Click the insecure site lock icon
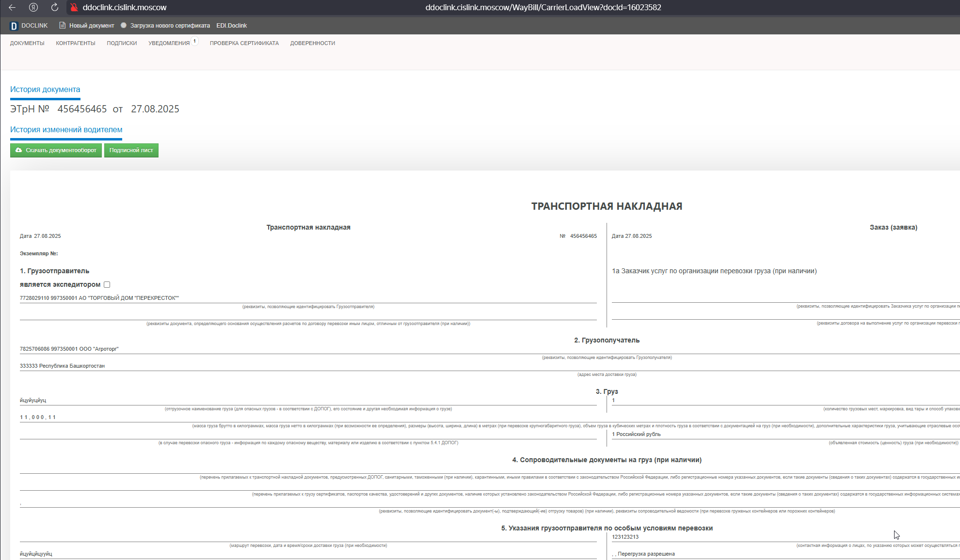 click(x=74, y=7)
